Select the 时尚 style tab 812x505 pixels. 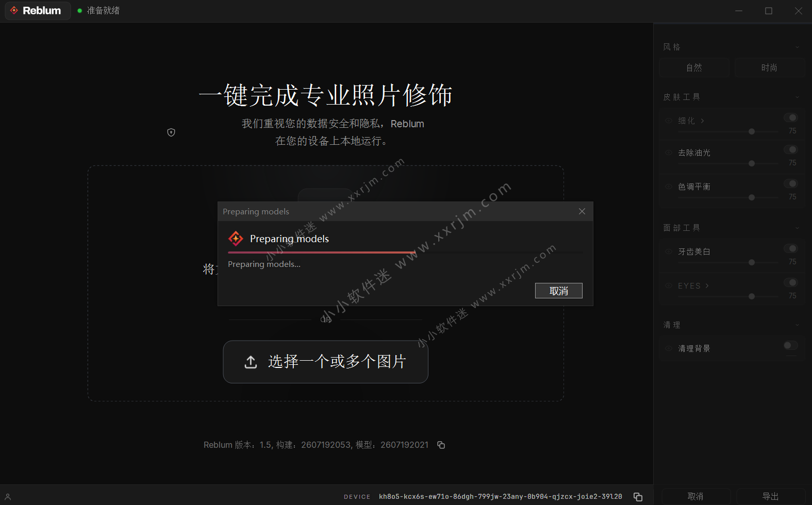pos(769,68)
